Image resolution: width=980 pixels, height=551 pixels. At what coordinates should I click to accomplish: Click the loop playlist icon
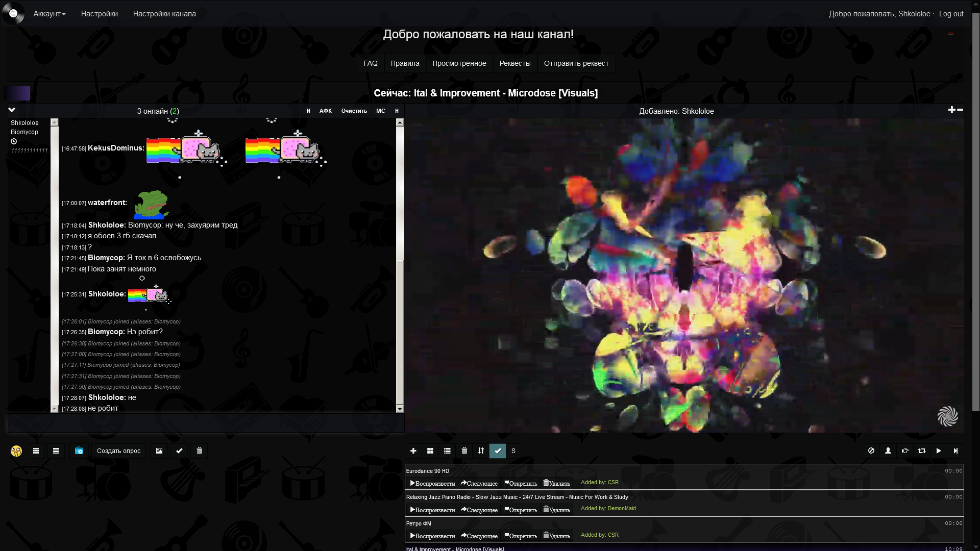click(x=921, y=451)
